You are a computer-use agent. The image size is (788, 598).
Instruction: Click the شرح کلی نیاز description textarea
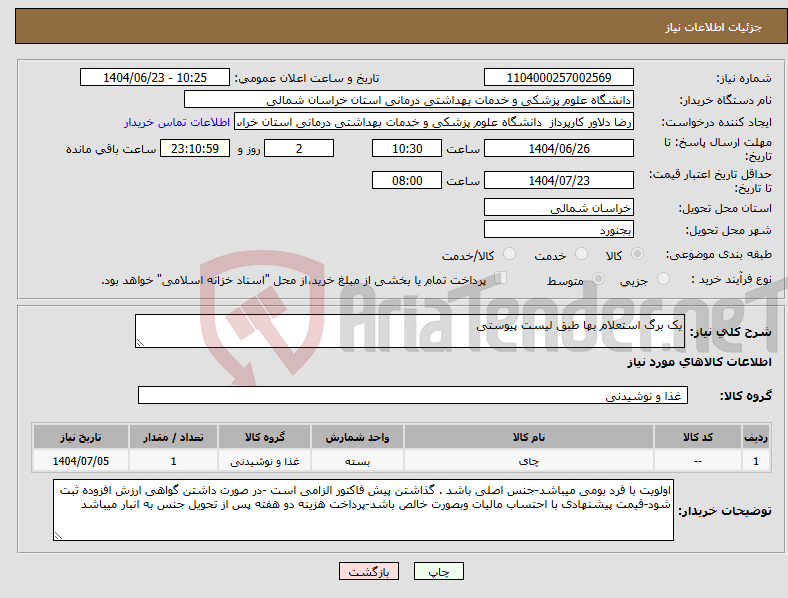tap(410, 331)
